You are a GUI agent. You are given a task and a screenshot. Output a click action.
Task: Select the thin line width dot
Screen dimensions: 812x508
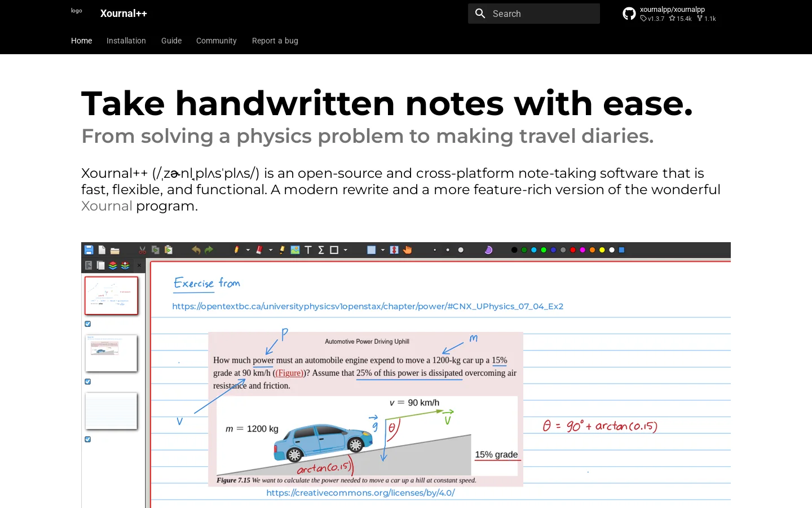point(435,250)
